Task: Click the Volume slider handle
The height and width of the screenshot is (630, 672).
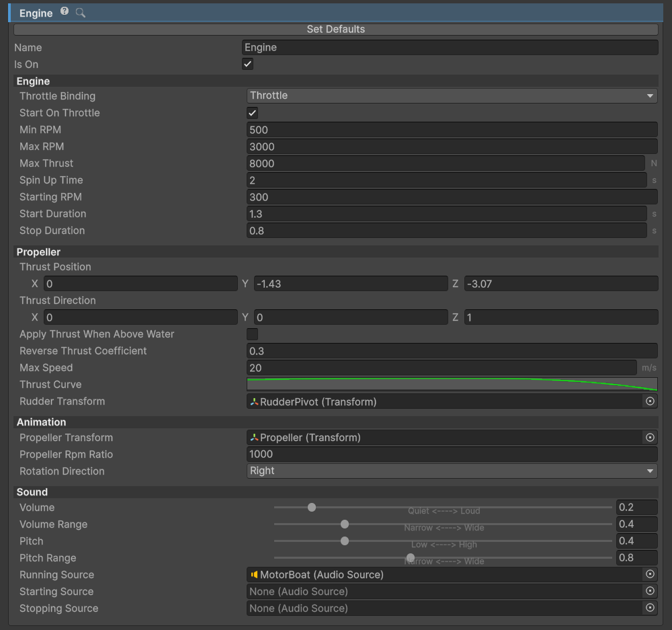Action: click(312, 508)
